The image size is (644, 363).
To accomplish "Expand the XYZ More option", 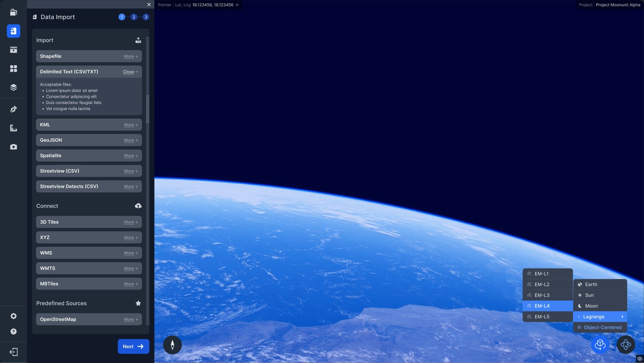I will pyautogui.click(x=131, y=238).
